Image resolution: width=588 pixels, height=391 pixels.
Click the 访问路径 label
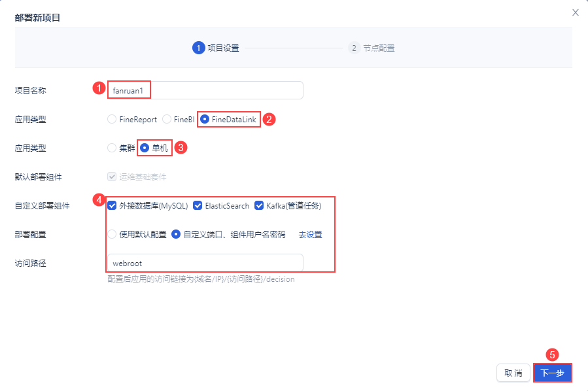(x=30, y=263)
